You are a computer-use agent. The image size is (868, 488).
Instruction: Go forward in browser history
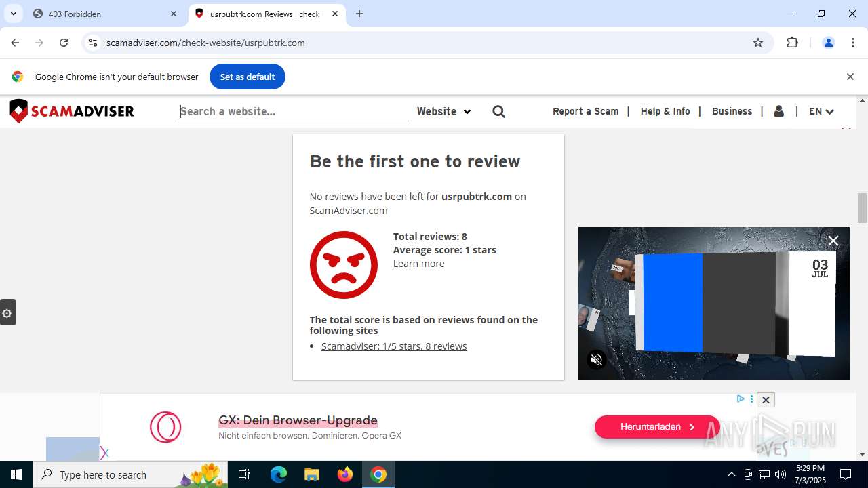click(x=39, y=43)
